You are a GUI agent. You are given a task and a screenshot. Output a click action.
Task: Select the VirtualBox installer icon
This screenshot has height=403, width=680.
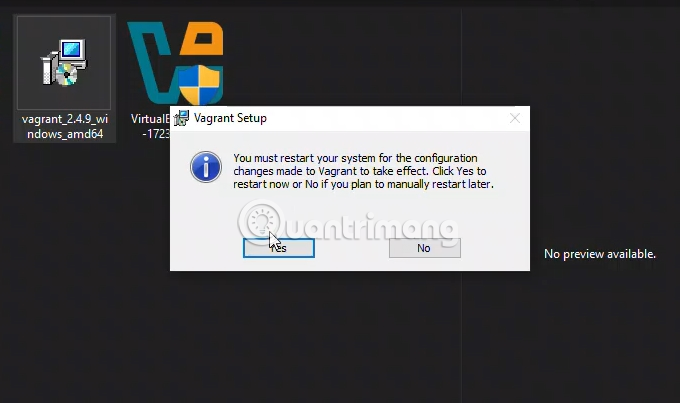tap(176, 63)
